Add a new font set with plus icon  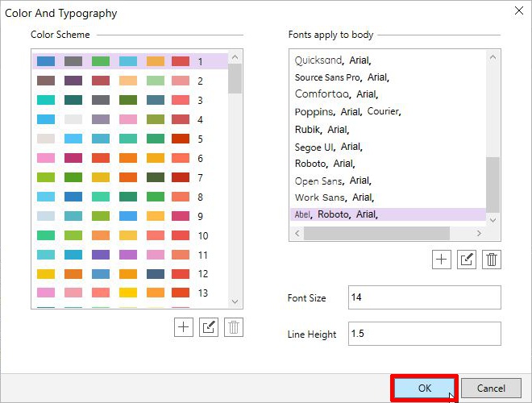442,259
